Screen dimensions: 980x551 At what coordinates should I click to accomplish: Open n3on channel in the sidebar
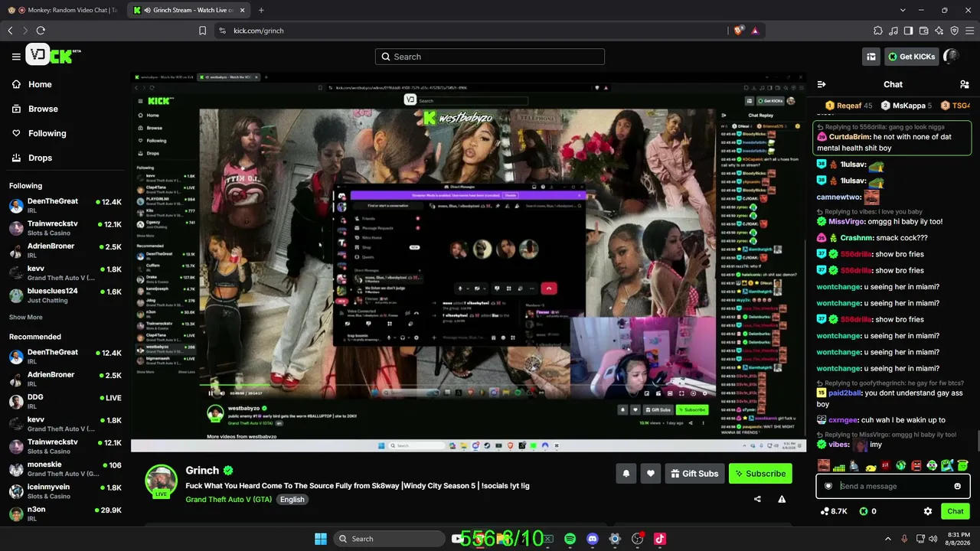click(x=65, y=513)
